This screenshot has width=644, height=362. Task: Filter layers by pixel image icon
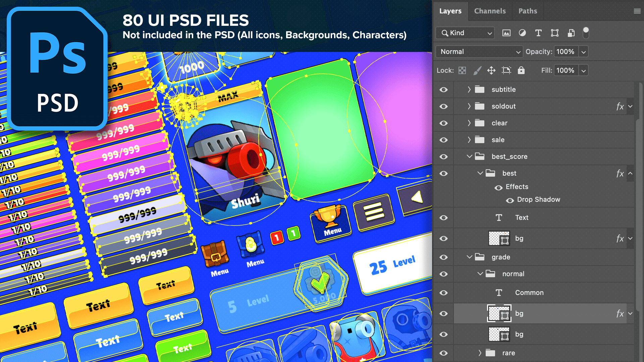coord(506,33)
